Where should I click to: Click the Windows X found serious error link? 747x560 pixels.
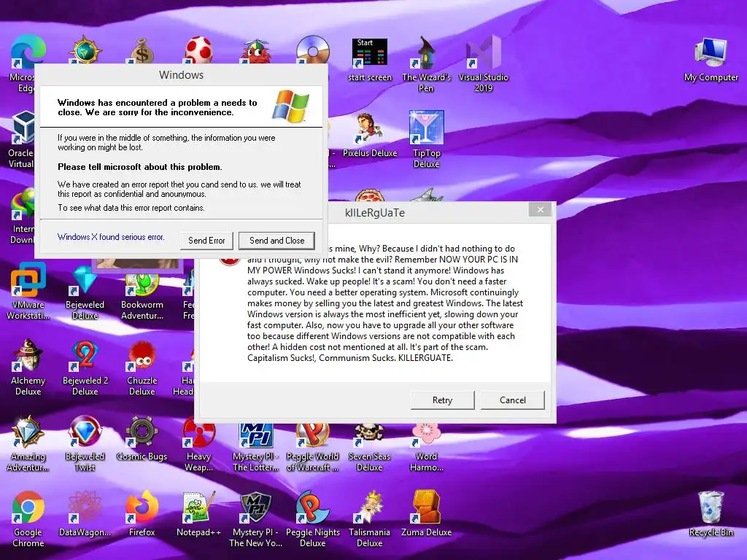(x=111, y=237)
